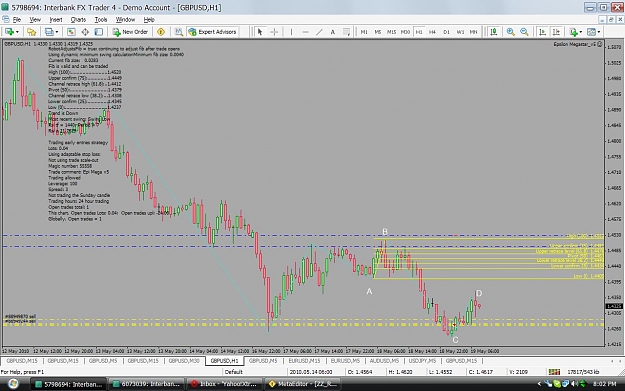This screenshot has height=391, width=625.
Task: Click the Epsilon Megastar smiley face indicator
Action: pos(599,44)
